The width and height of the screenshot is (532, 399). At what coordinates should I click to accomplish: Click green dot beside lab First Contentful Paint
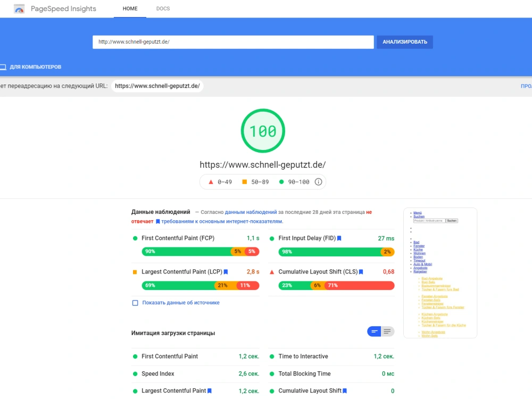[x=135, y=356]
